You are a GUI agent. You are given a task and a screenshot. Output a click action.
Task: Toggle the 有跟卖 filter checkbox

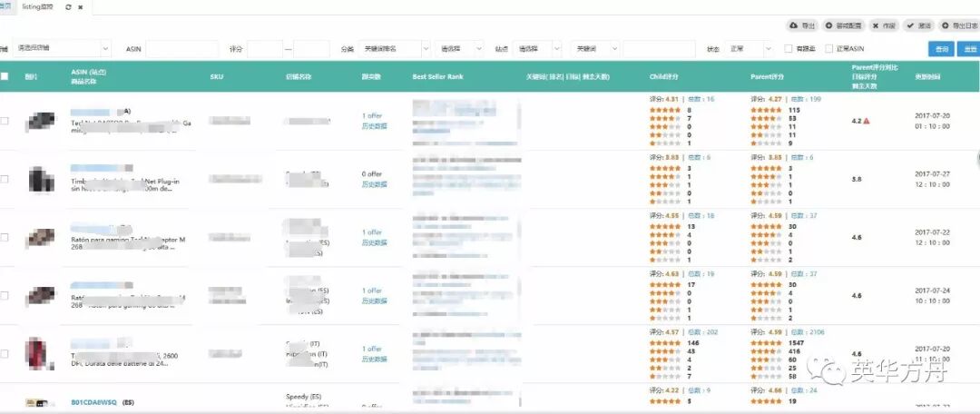[789, 48]
